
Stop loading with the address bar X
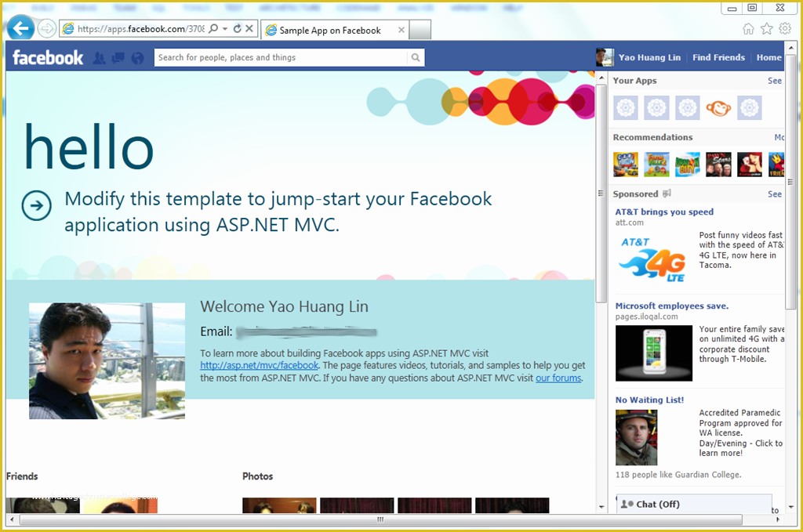249,29
